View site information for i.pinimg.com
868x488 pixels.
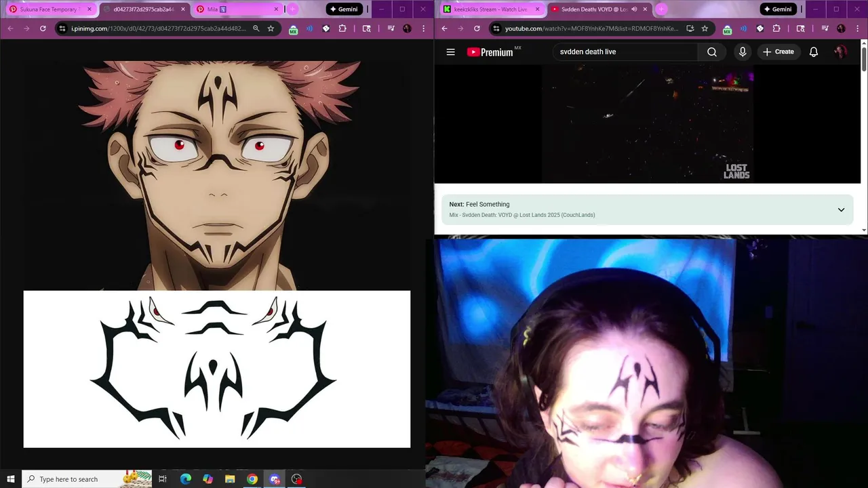coord(62,28)
